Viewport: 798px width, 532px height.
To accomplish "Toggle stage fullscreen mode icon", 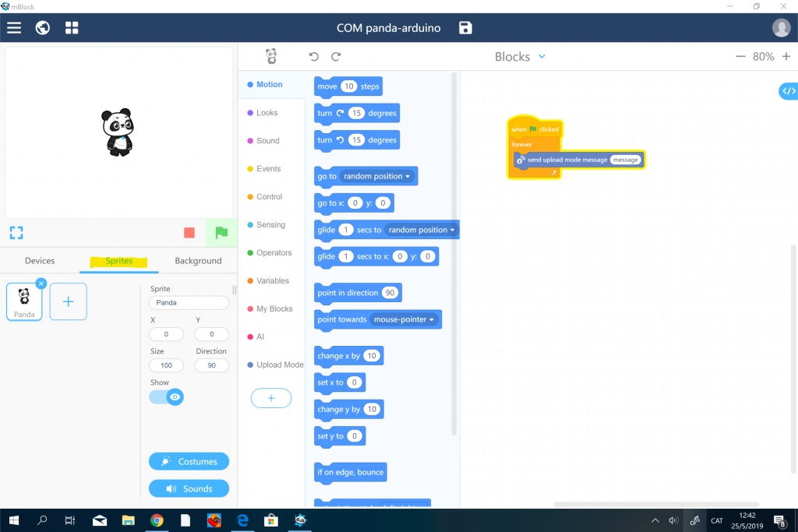I will tap(16, 232).
